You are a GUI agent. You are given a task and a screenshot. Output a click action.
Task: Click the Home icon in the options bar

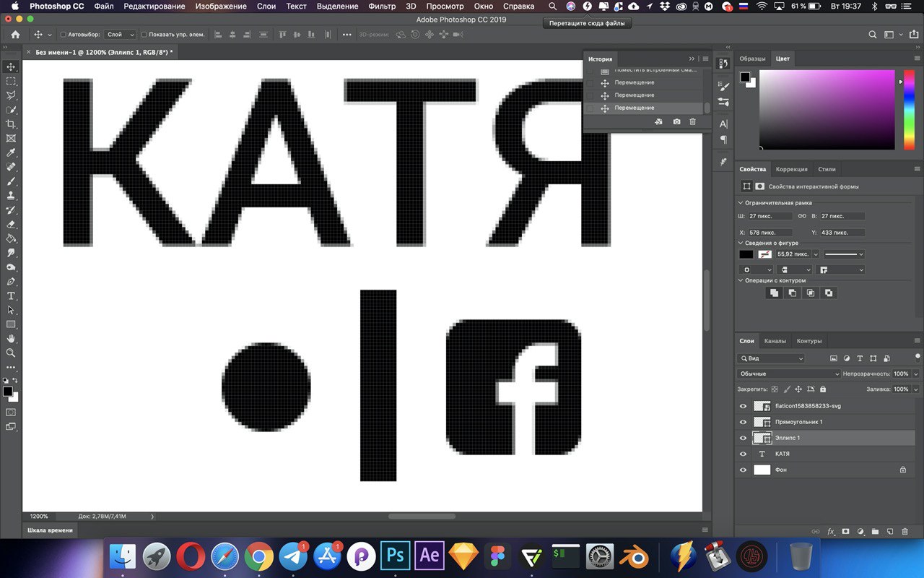coord(15,35)
